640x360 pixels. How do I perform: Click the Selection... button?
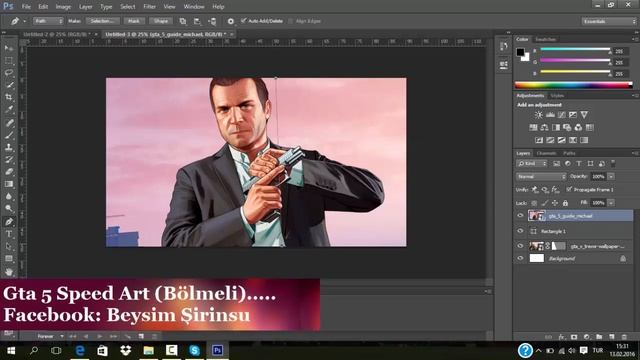coord(102,21)
